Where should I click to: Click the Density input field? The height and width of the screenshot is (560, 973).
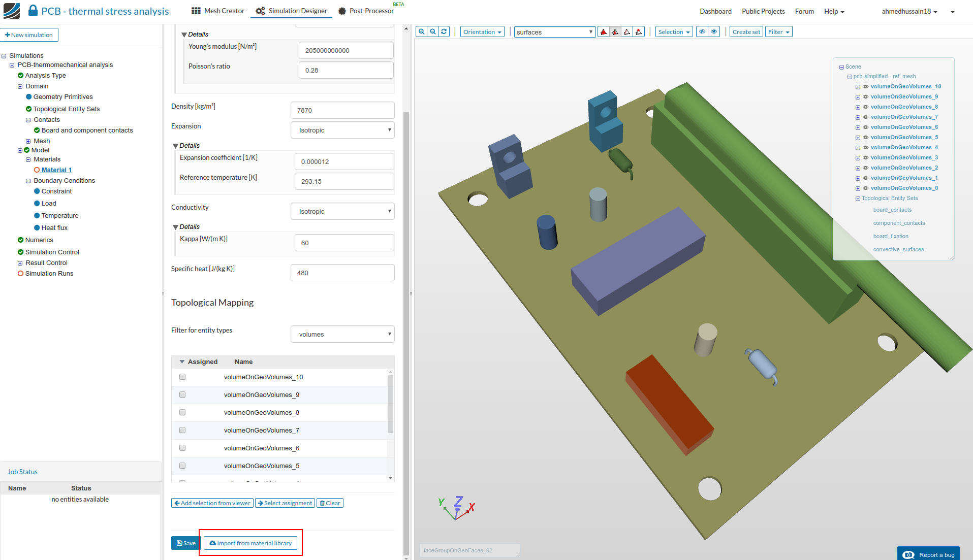coord(342,110)
